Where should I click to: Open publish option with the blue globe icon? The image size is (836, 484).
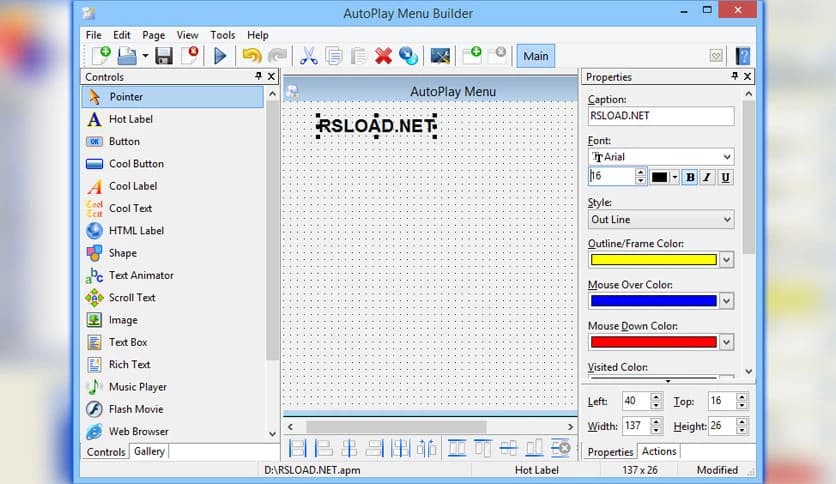(x=408, y=55)
